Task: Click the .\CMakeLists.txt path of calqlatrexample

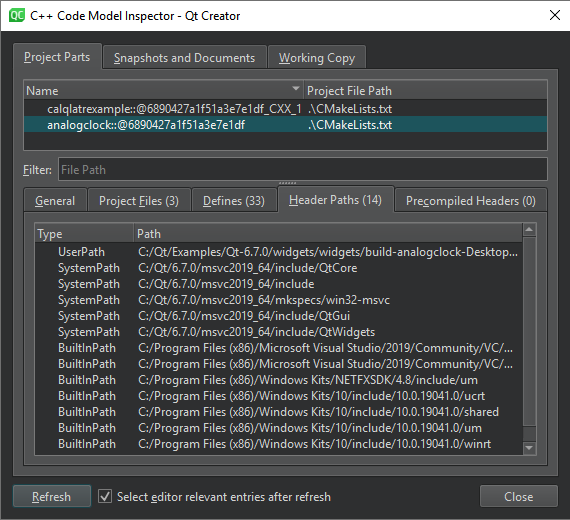Action: 350,109
